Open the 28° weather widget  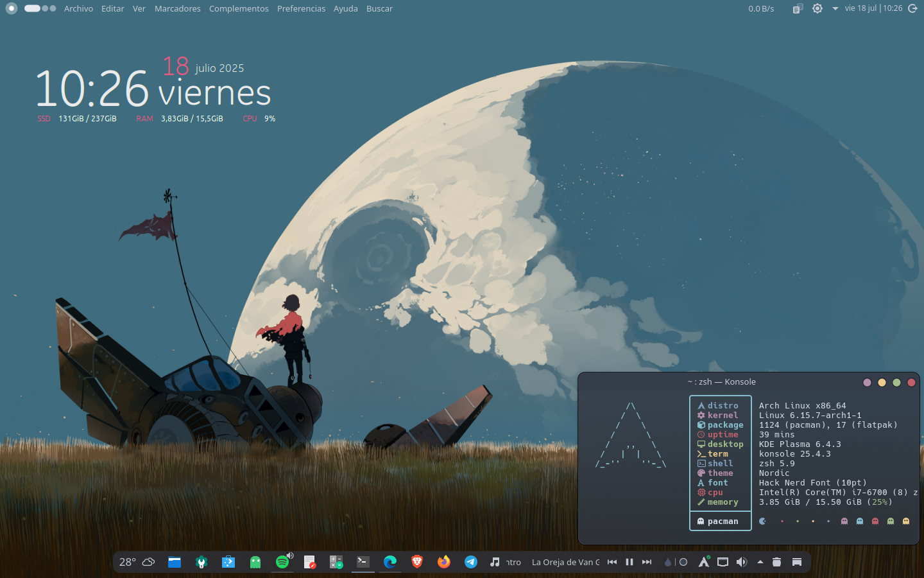point(137,562)
